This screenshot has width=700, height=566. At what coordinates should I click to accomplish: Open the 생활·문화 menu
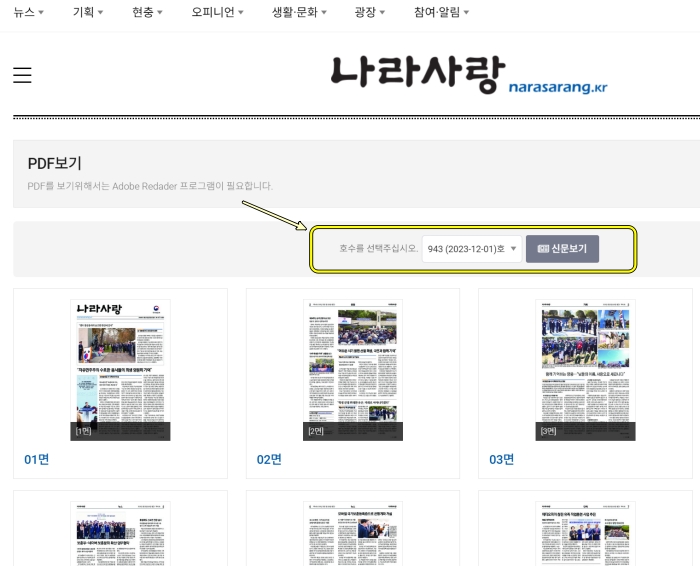click(299, 12)
